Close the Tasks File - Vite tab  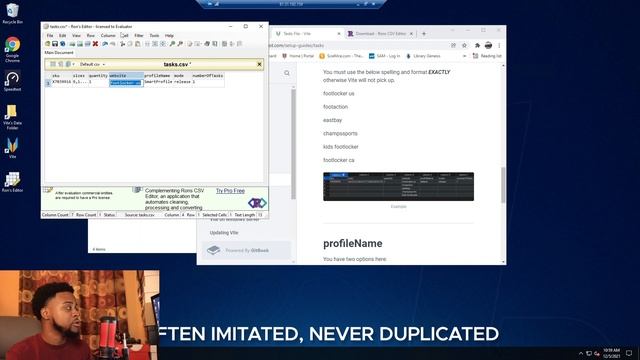[x=339, y=33]
